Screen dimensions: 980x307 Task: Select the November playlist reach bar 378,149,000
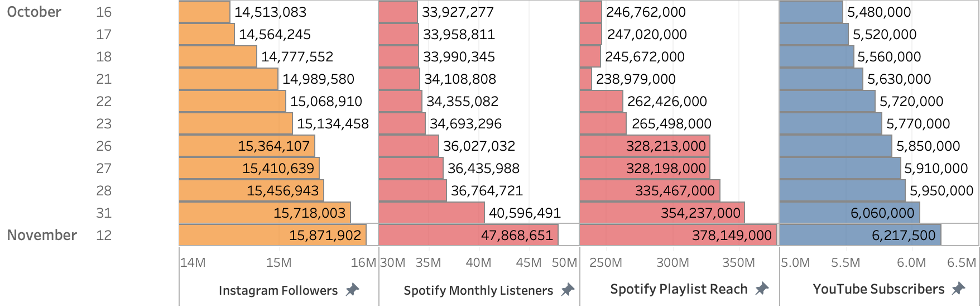click(678, 235)
